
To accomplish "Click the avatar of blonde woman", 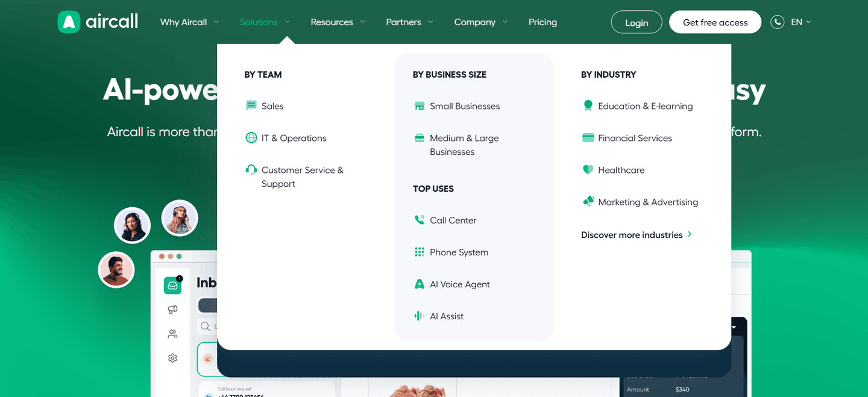I will point(180,218).
